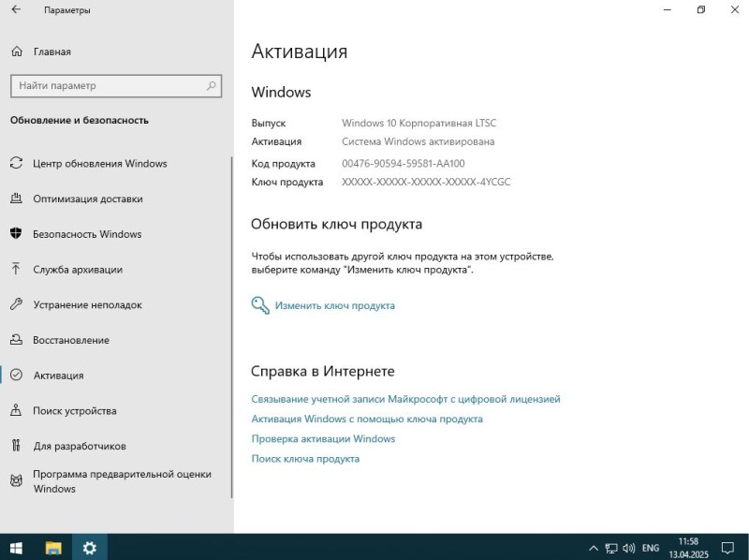Click the Troubleshoot wrench icon

coord(16,304)
